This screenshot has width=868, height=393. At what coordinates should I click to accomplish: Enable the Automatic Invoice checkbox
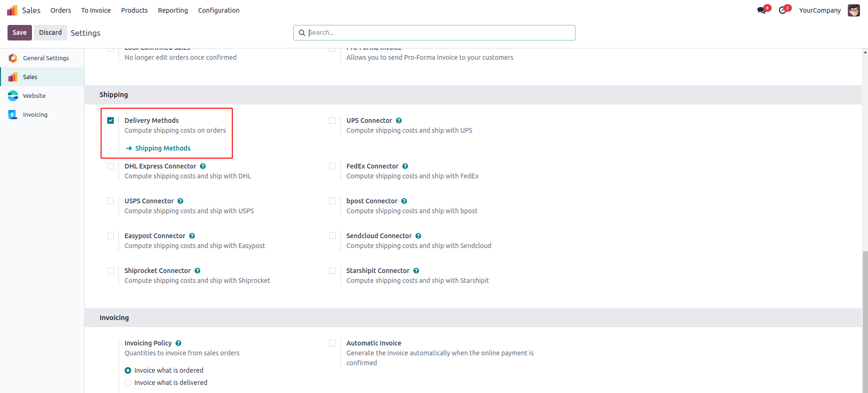click(x=332, y=343)
